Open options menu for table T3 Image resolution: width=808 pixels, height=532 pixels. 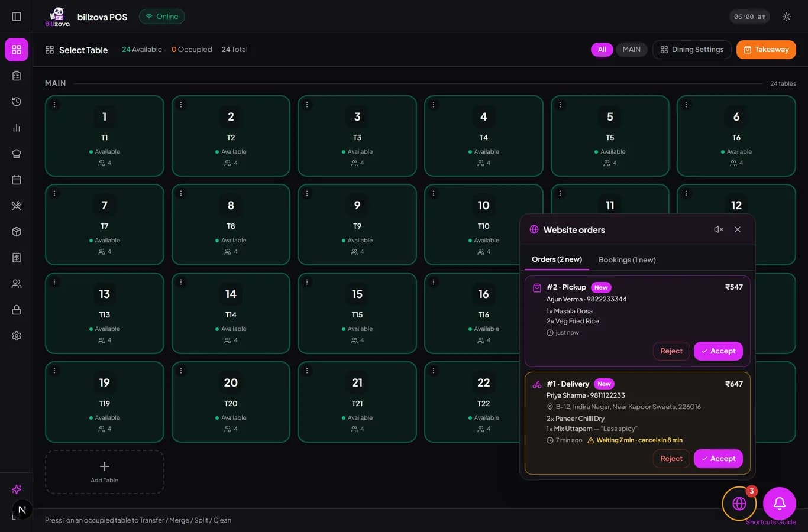click(307, 105)
